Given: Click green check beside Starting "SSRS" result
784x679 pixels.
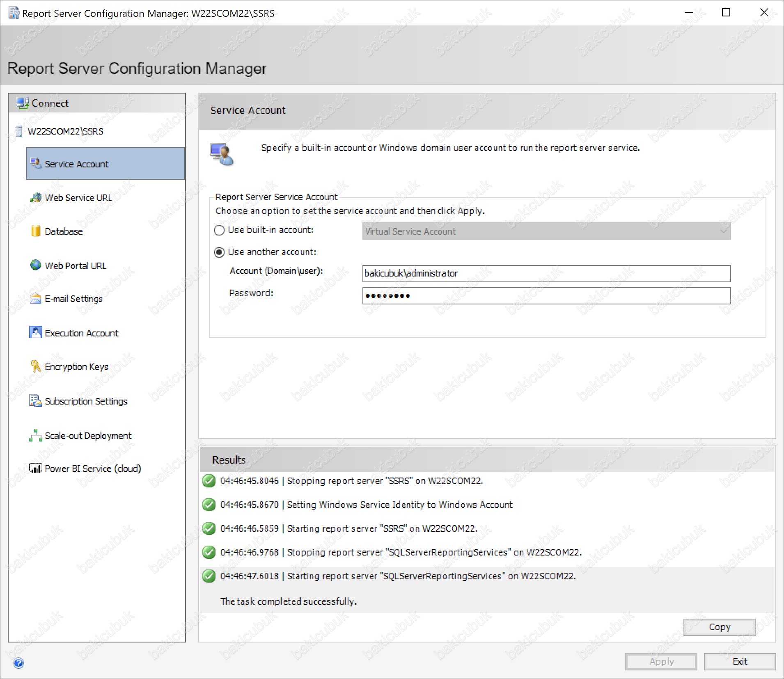Looking at the screenshot, I should [x=209, y=528].
